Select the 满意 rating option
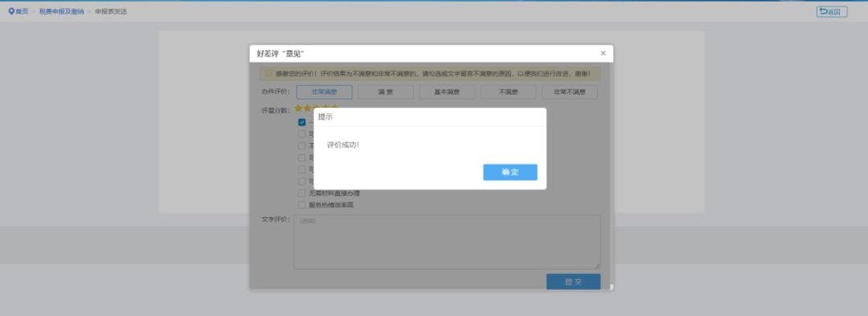The image size is (868, 316). tap(386, 92)
